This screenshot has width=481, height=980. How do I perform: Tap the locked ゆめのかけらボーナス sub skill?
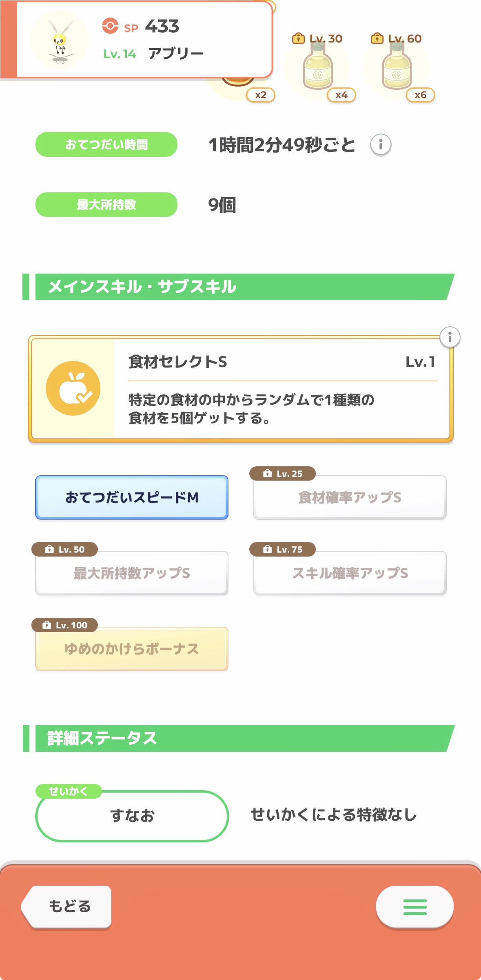click(132, 649)
